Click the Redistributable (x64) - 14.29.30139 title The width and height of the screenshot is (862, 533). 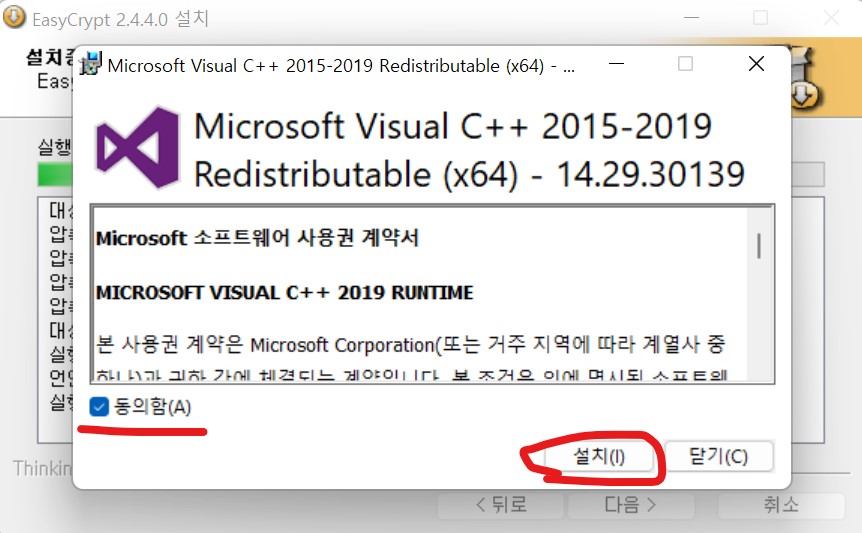coord(469,175)
